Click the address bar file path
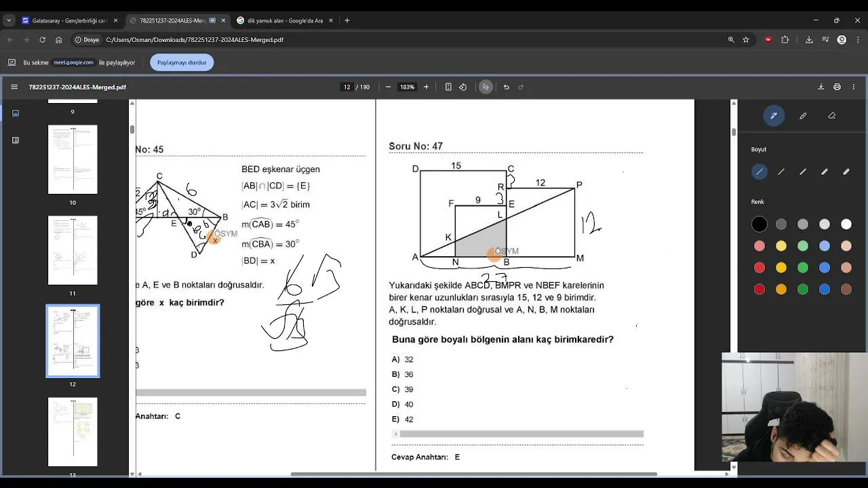This screenshot has width=868, height=488. 195,40
